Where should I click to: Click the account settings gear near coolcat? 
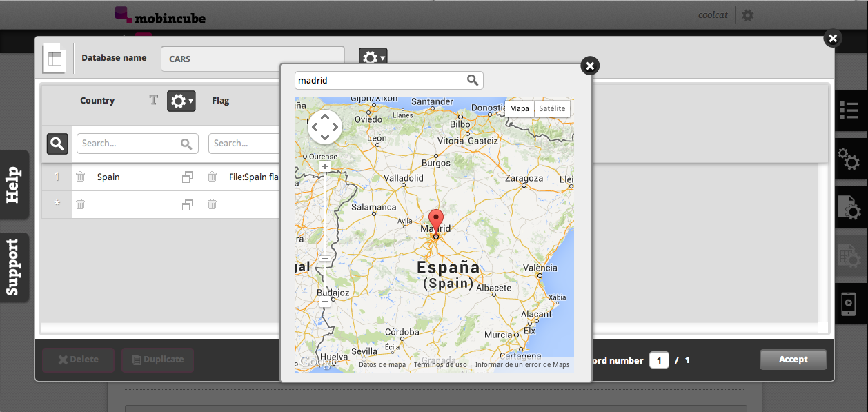[747, 15]
